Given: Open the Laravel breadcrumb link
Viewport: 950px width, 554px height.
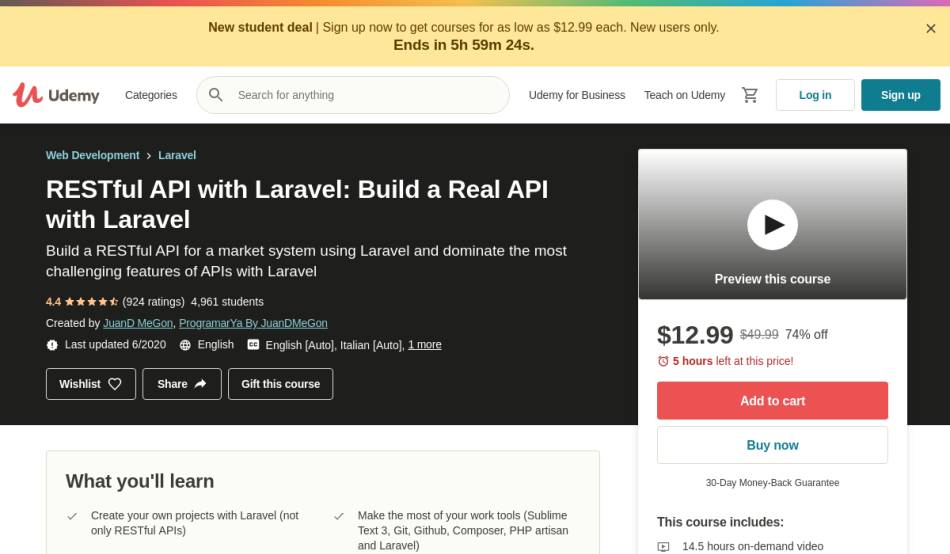Looking at the screenshot, I should tap(177, 155).
